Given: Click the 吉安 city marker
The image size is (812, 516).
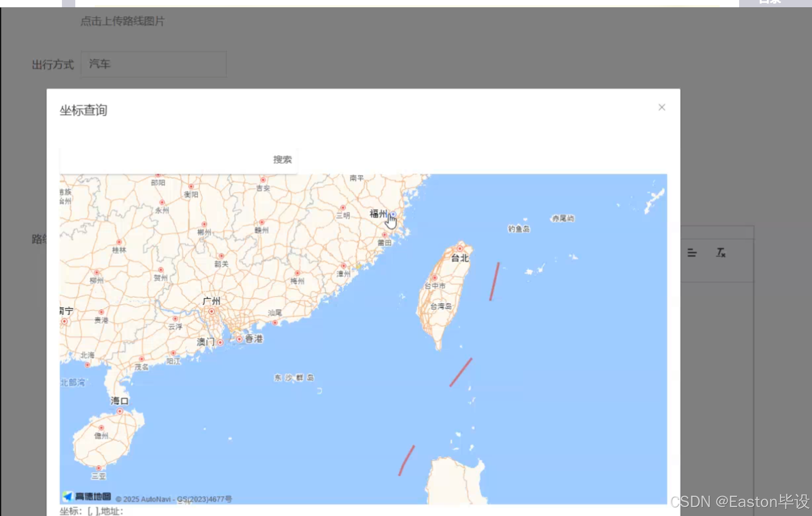Looking at the screenshot, I should pyautogui.click(x=263, y=180).
